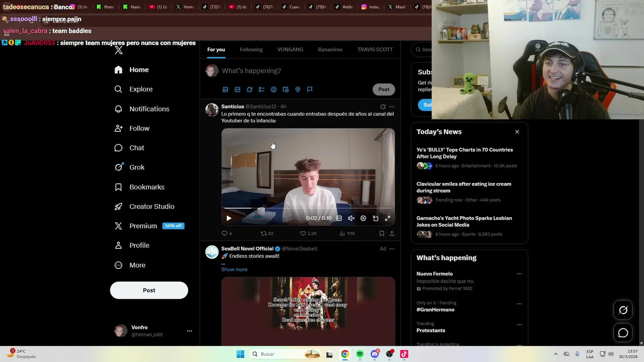Explain Santicius post with Grok icon

point(383,107)
